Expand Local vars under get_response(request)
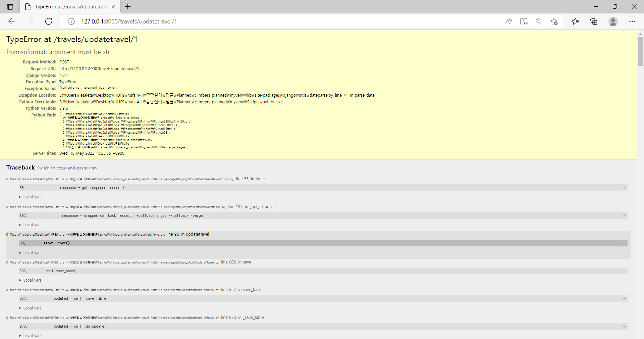The width and height of the screenshot is (644, 339). (30, 197)
